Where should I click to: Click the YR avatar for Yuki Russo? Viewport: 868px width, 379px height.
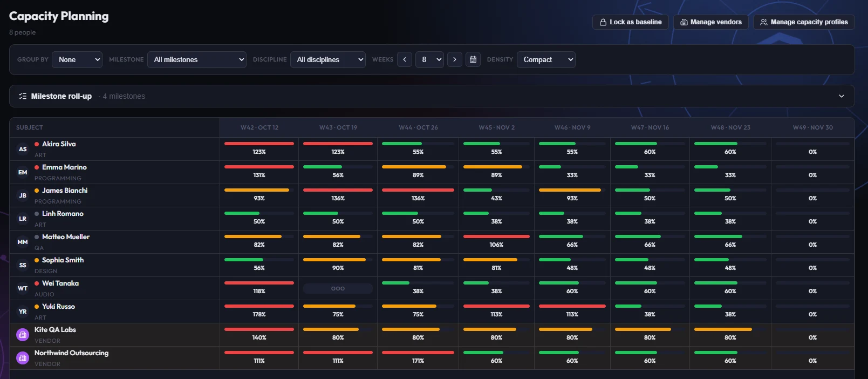tap(23, 312)
